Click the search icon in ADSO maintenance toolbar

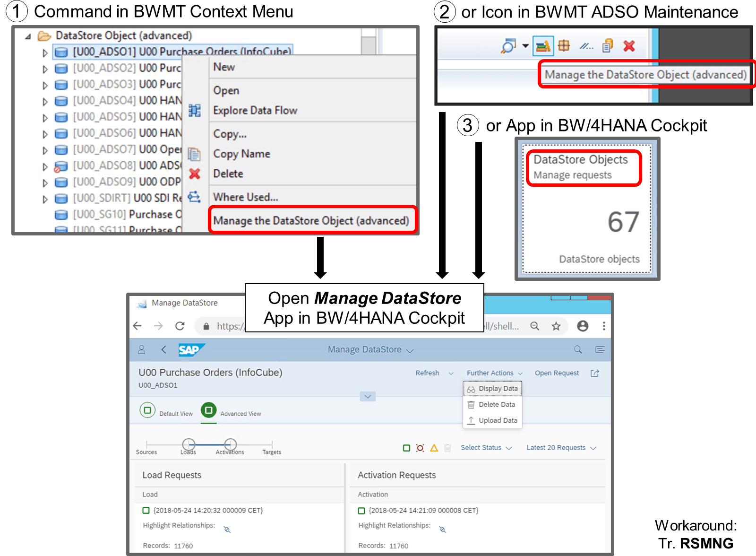(508, 46)
